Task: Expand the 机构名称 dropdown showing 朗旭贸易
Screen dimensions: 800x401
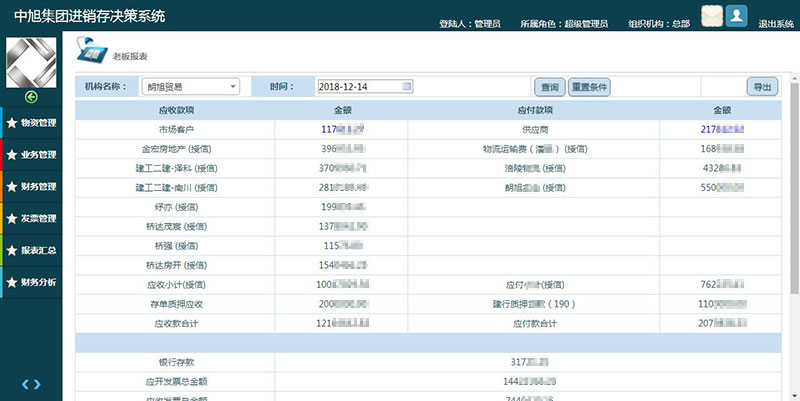Action: (x=190, y=87)
